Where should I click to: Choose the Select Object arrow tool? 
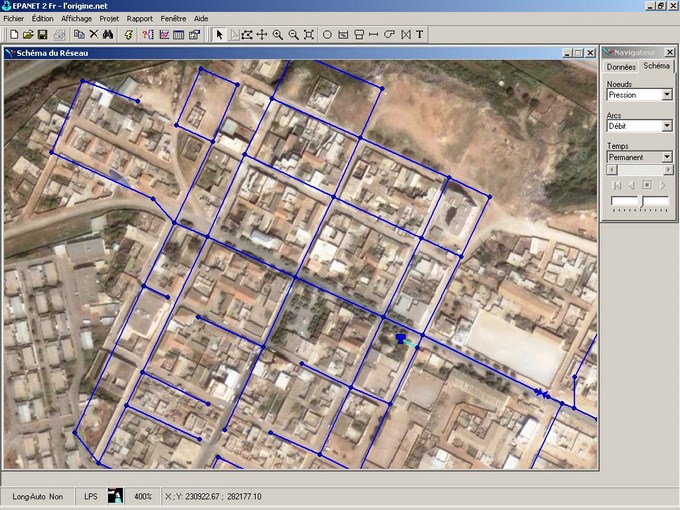click(x=220, y=34)
